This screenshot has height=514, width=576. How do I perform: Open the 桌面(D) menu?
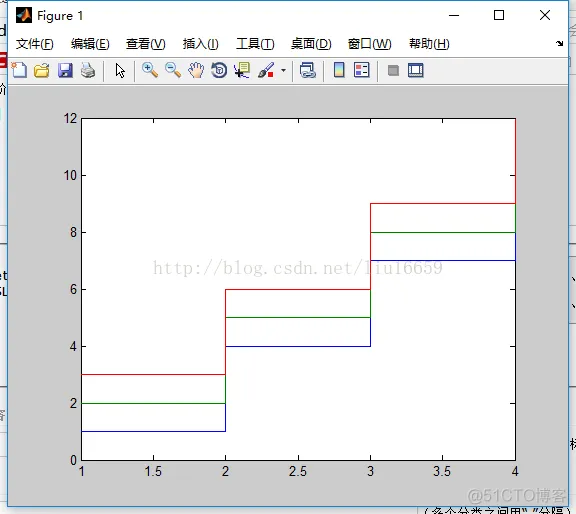(311, 44)
